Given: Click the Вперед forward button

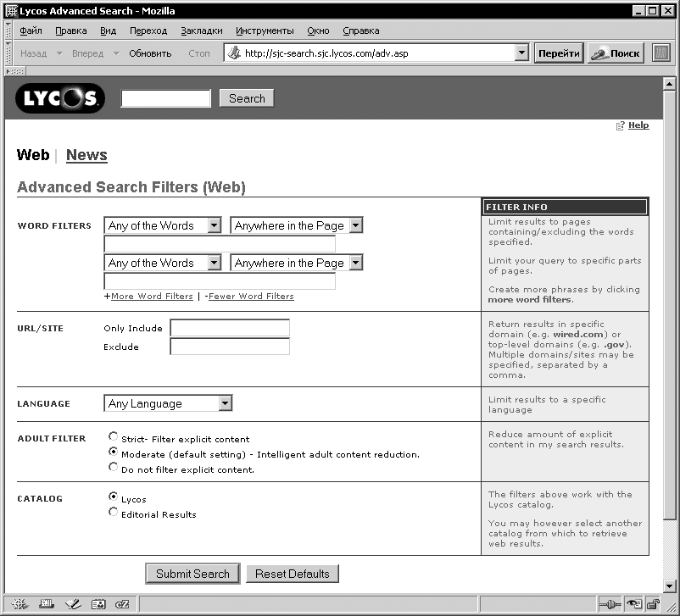Looking at the screenshot, I should coord(87,53).
